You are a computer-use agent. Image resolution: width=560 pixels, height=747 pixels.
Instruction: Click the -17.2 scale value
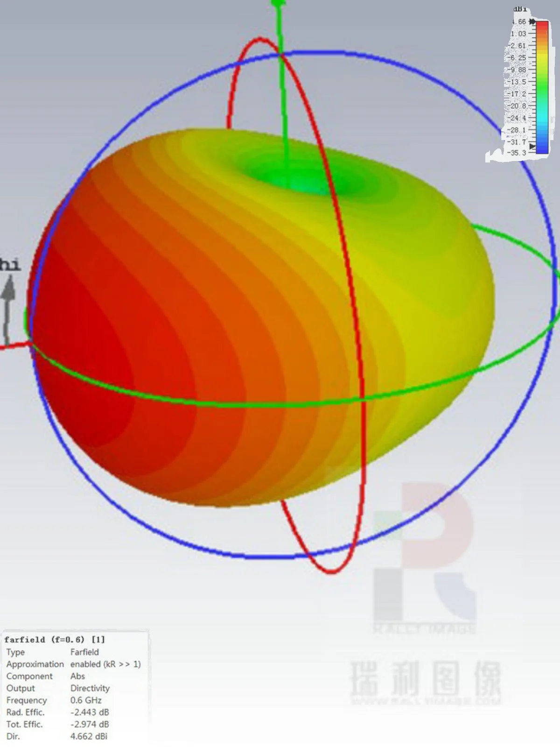click(517, 94)
